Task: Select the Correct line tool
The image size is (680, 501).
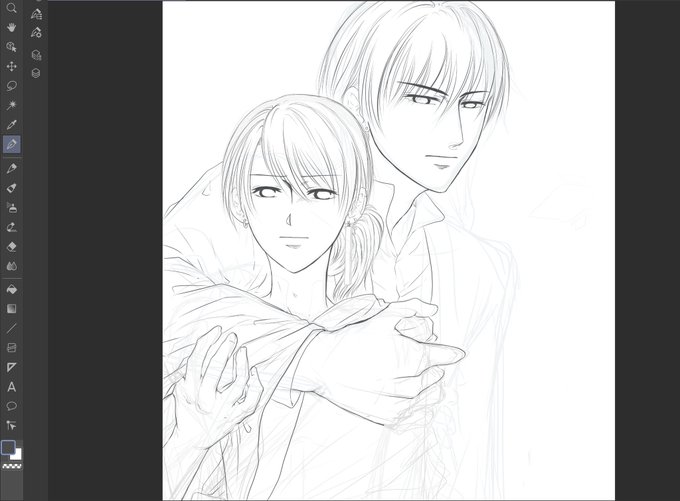Action: coord(11,426)
